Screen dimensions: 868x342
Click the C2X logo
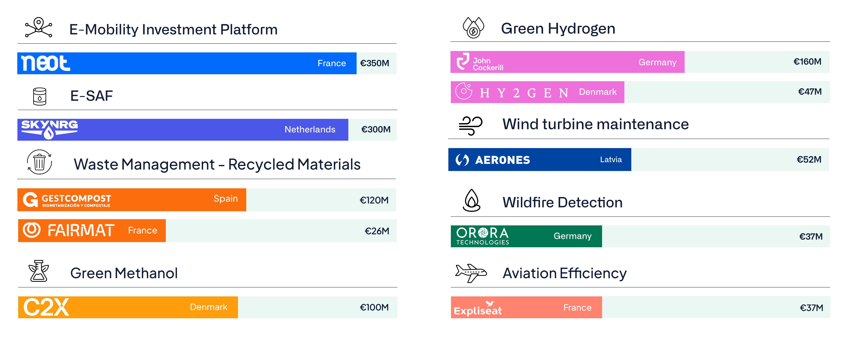(46, 307)
